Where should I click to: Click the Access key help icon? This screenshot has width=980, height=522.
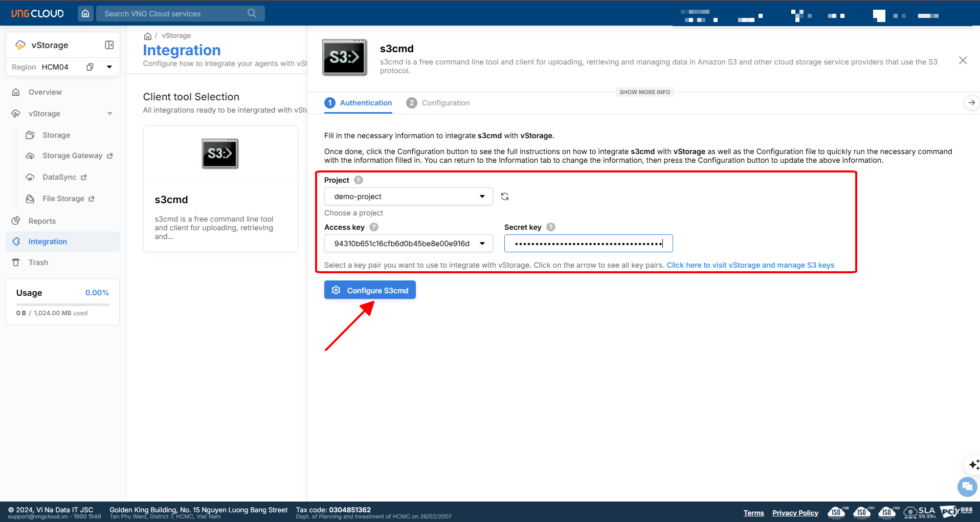(374, 227)
